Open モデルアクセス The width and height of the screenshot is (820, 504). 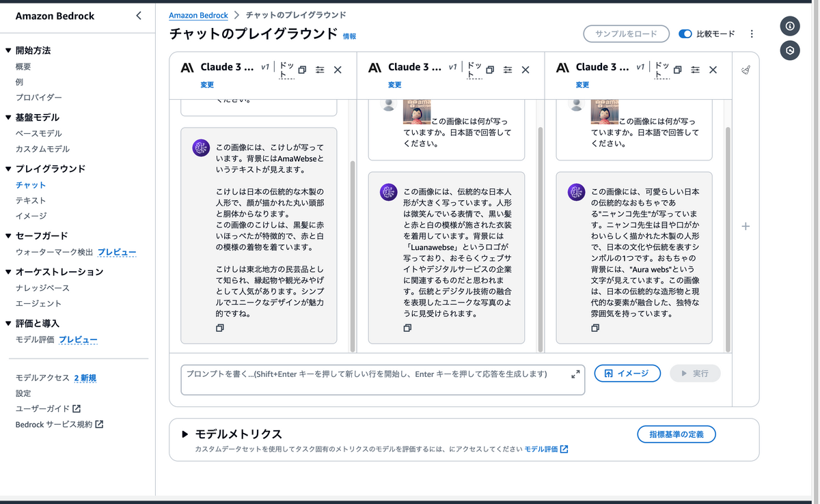click(42, 378)
